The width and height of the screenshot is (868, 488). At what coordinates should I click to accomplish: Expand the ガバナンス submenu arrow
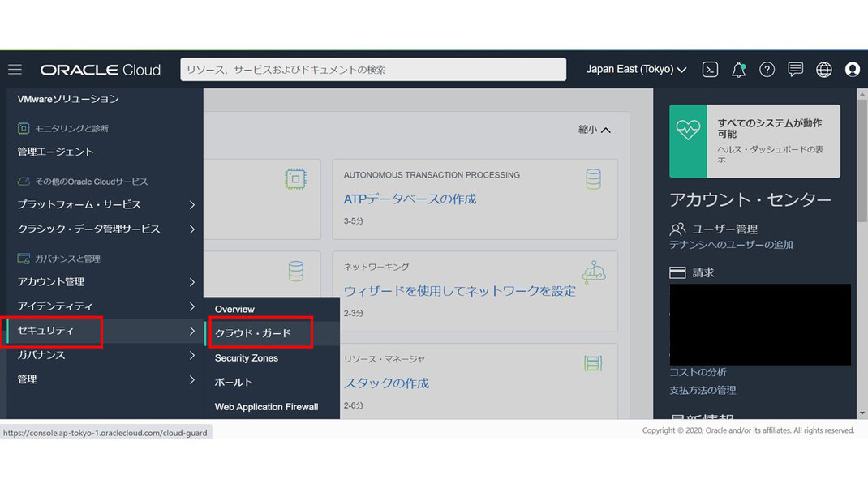(x=192, y=355)
